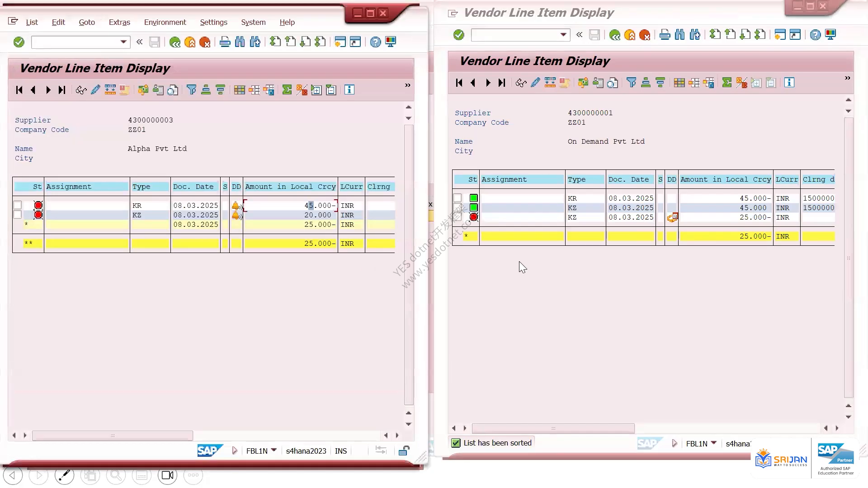Click the Print icon in left toolbar

(225, 42)
